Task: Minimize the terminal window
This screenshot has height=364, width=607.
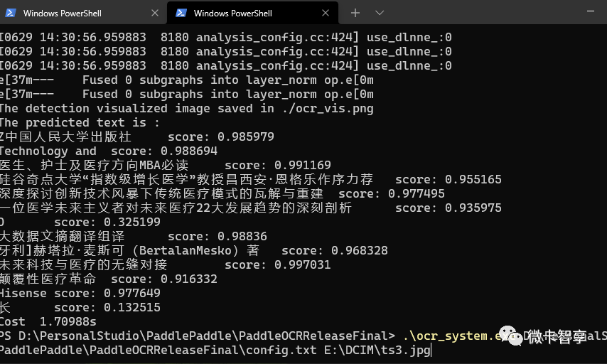Action: click(x=591, y=11)
